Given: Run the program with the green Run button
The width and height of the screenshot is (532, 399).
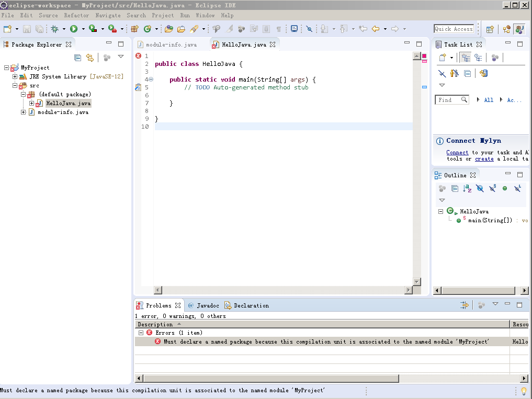Looking at the screenshot, I should (x=74, y=29).
